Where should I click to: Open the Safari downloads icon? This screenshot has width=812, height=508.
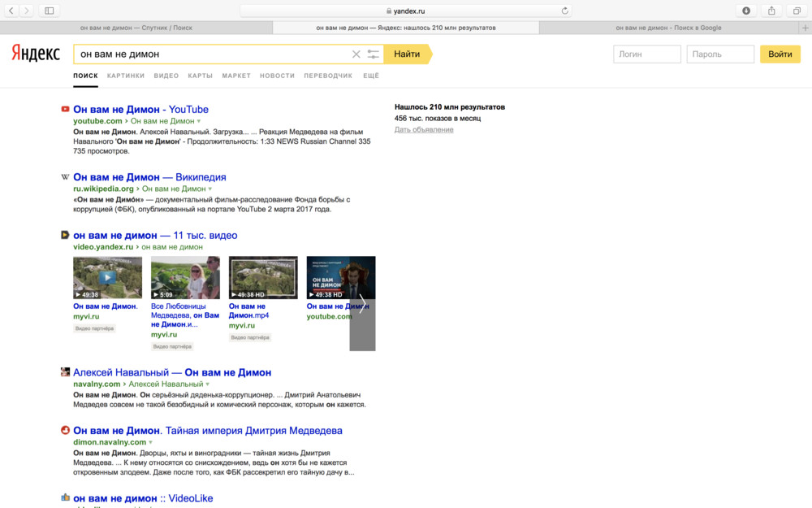[745, 11]
